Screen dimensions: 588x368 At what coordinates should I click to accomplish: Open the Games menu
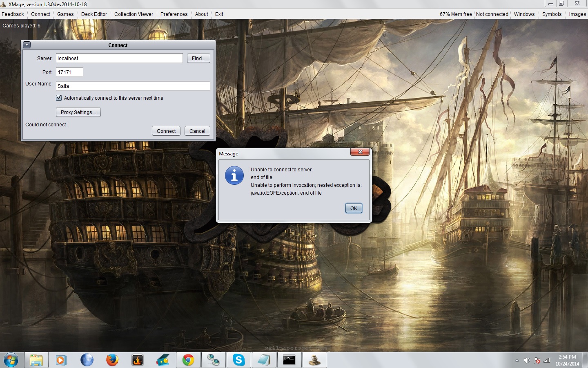pyautogui.click(x=65, y=14)
